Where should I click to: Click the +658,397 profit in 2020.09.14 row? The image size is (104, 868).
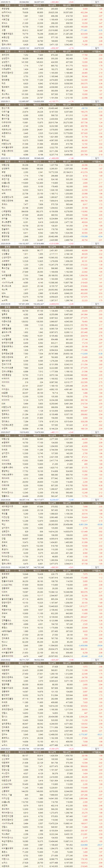pos(55,48)
